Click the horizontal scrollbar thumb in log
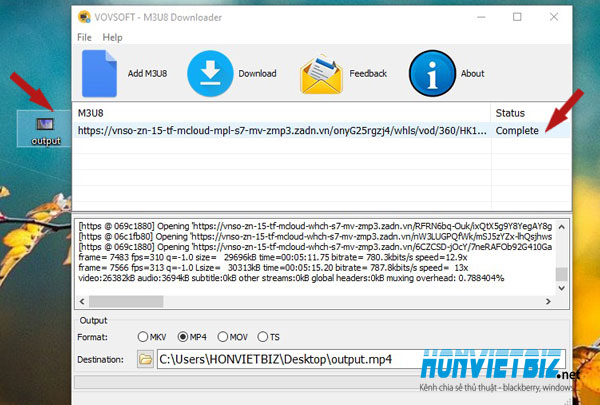This screenshot has height=405, width=600. tap(126, 301)
